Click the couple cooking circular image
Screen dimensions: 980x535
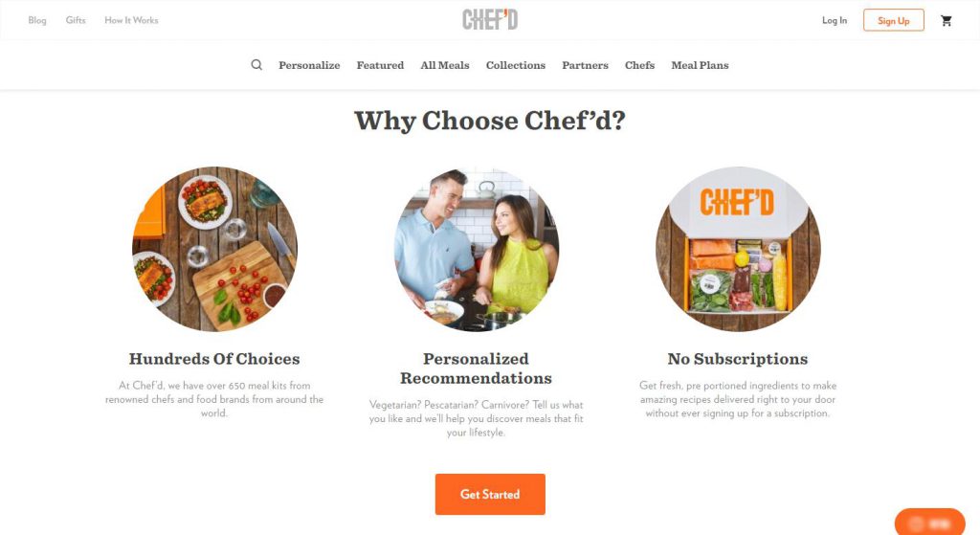[477, 249]
